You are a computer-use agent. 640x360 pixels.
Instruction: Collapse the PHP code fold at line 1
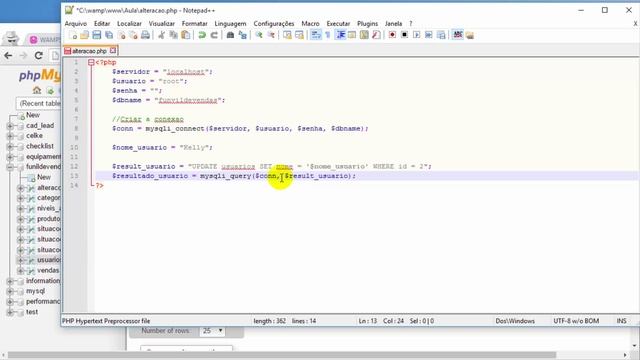point(91,62)
